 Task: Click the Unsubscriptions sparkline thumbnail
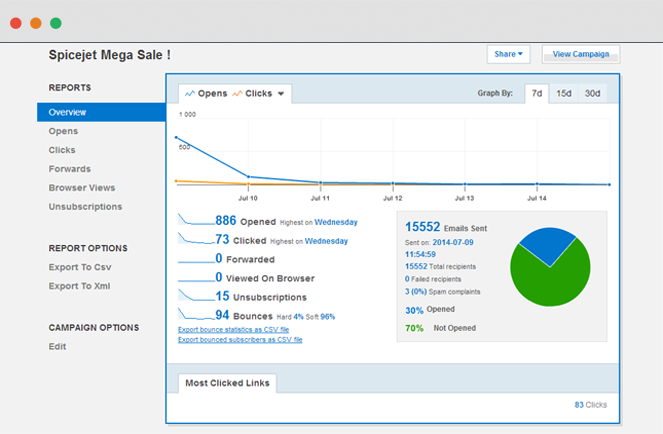(x=196, y=295)
